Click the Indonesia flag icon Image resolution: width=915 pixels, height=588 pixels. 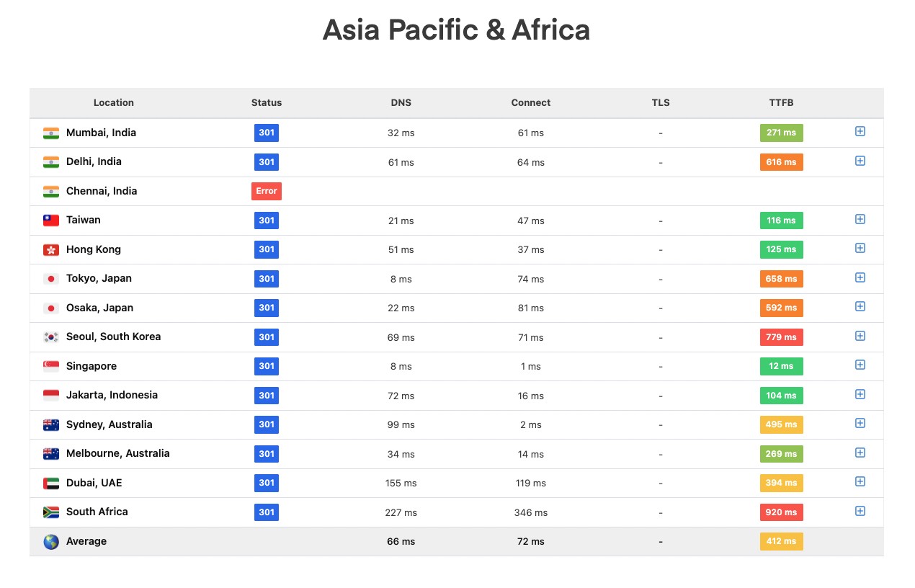[51, 396]
